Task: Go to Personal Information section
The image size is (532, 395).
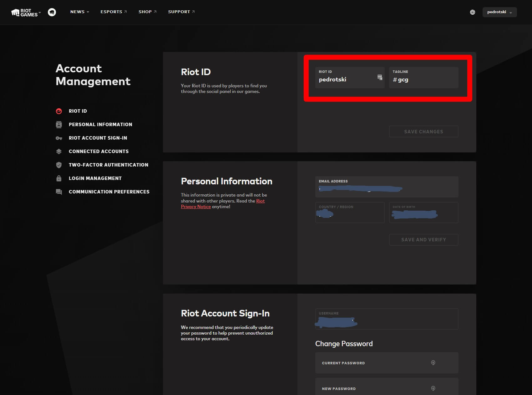Action: [x=100, y=125]
